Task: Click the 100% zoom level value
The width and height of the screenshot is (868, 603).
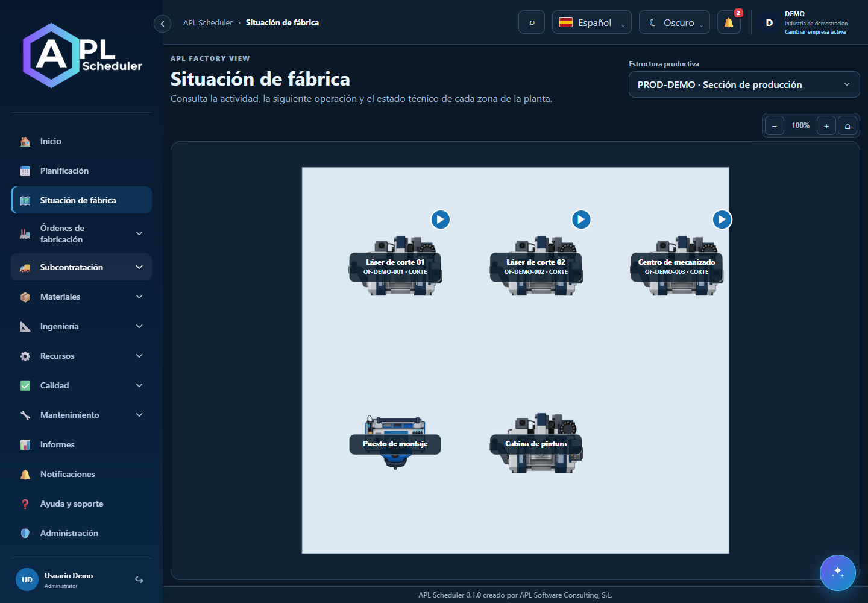Action: coord(800,125)
